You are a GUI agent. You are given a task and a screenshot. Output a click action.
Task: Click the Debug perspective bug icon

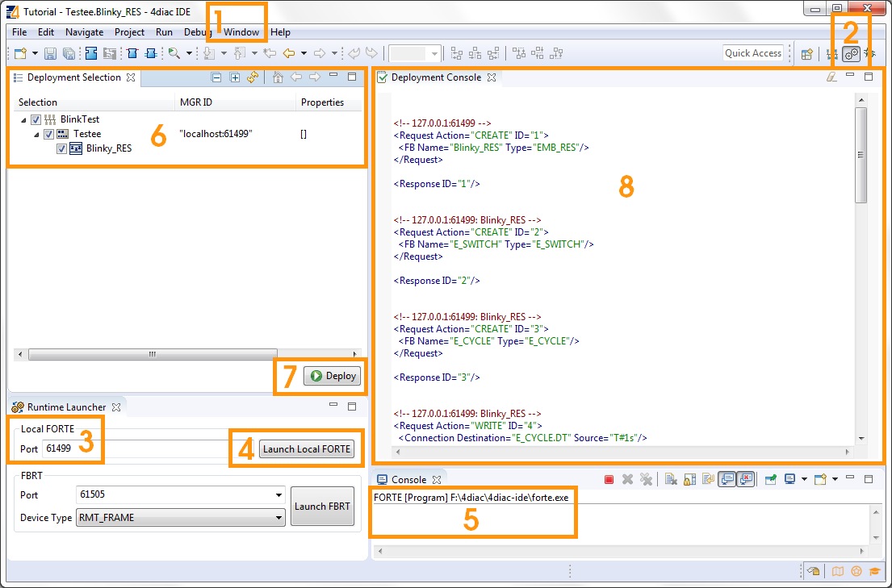pos(870,54)
